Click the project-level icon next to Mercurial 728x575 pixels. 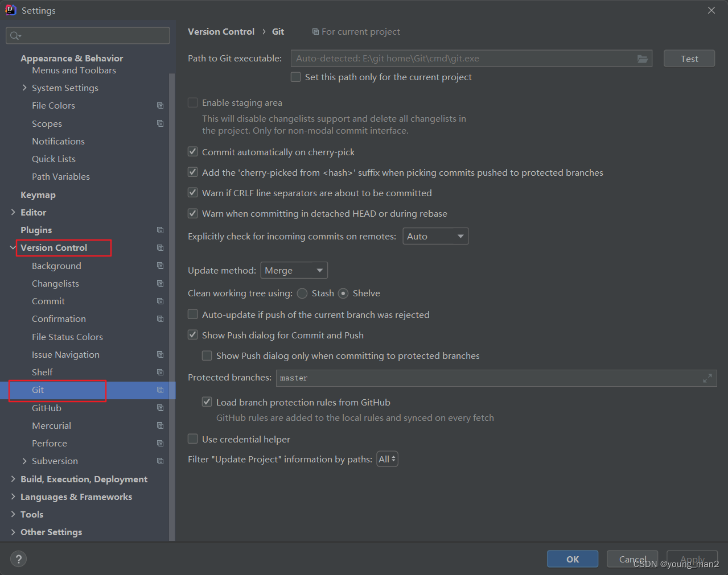click(x=161, y=425)
